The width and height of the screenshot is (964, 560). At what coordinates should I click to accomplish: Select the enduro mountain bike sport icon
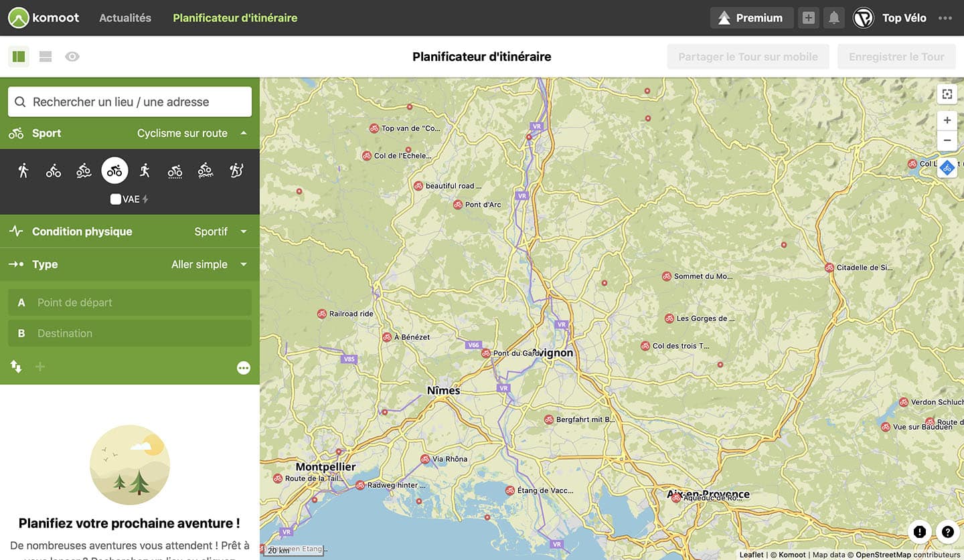point(206,171)
